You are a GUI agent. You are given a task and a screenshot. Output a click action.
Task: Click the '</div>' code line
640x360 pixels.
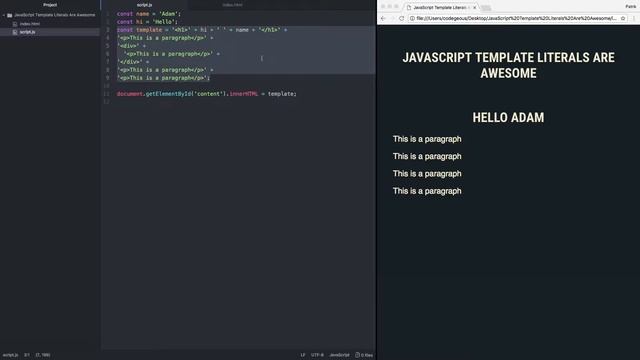(x=133, y=62)
